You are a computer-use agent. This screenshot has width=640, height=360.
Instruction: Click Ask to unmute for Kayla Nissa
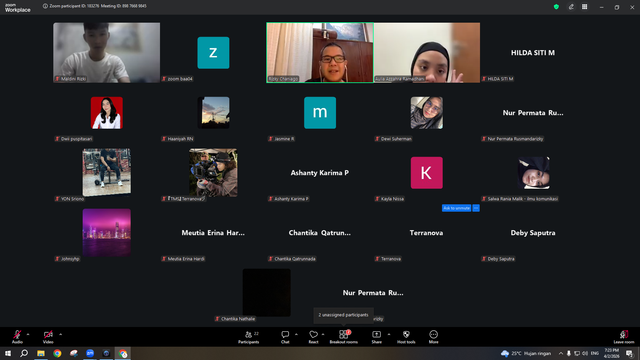[456, 208]
